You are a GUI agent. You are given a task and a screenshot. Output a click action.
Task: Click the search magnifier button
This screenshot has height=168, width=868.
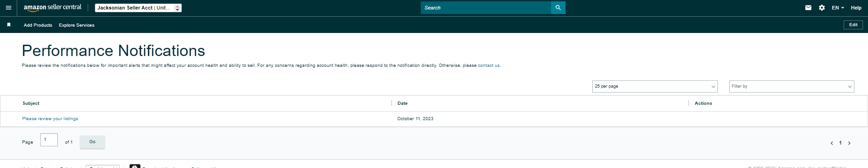tap(558, 8)
